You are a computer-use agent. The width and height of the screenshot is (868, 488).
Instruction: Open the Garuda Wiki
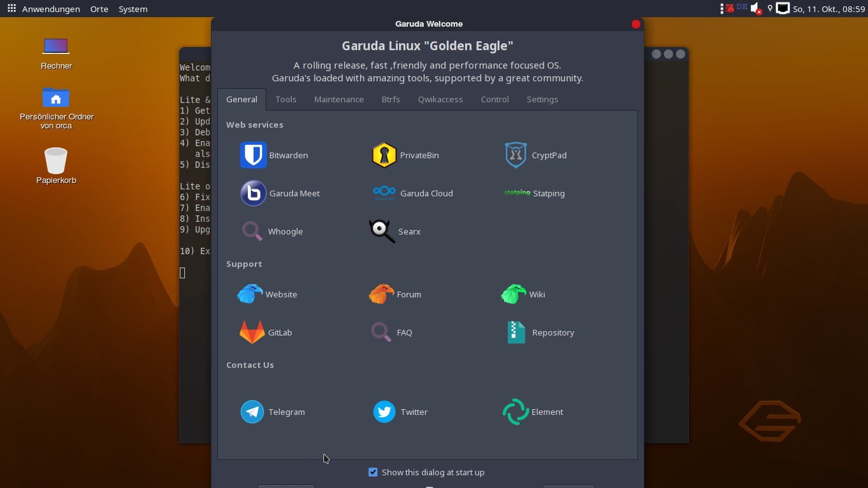(x=523, y=294)
